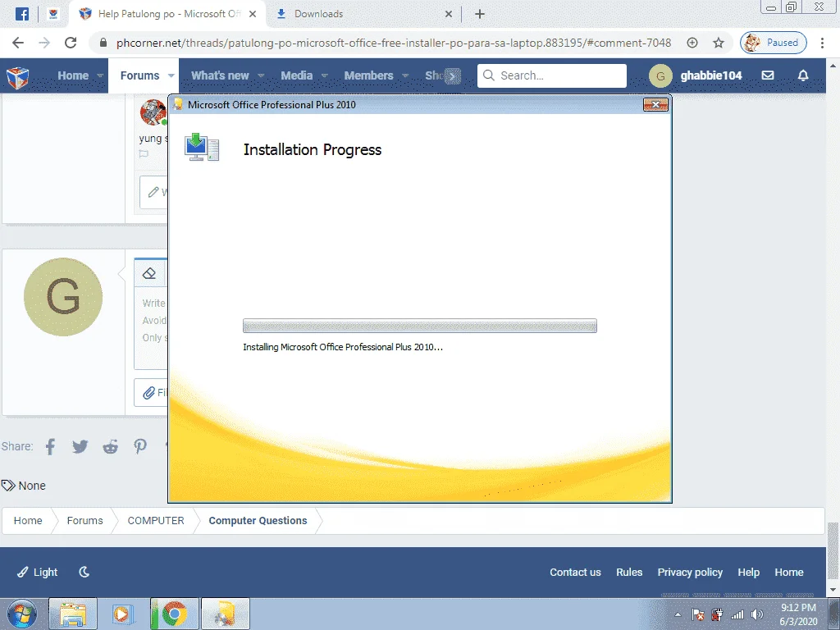Image resolution: width=840 pixels, height=630 pixels.
Task: Click the large G avatar
Action: pyautogui.click(x=62, y=297)
